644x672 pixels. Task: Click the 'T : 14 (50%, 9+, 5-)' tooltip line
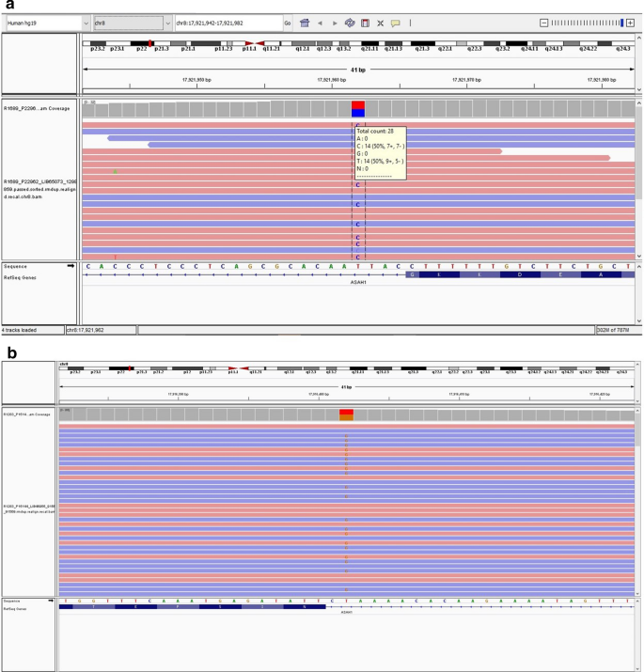coord(381,161)
